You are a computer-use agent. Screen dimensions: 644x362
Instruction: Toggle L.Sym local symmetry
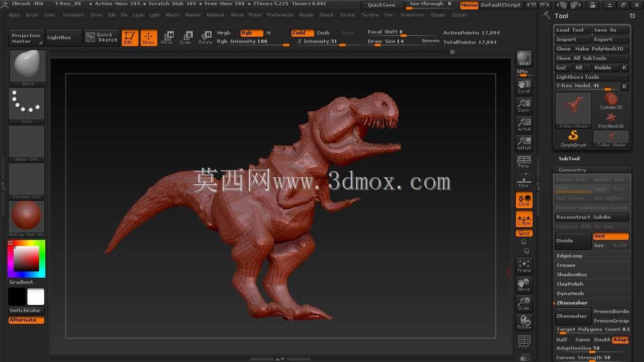524,219
